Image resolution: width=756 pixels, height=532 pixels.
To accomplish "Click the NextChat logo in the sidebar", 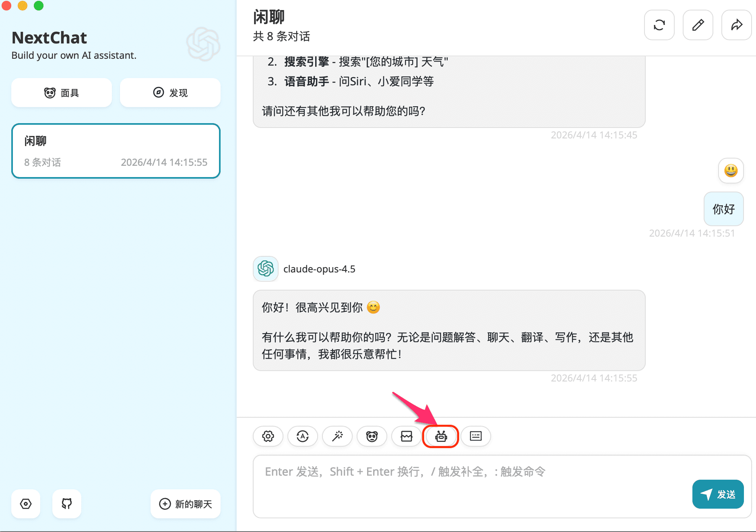I will point(204,44).
